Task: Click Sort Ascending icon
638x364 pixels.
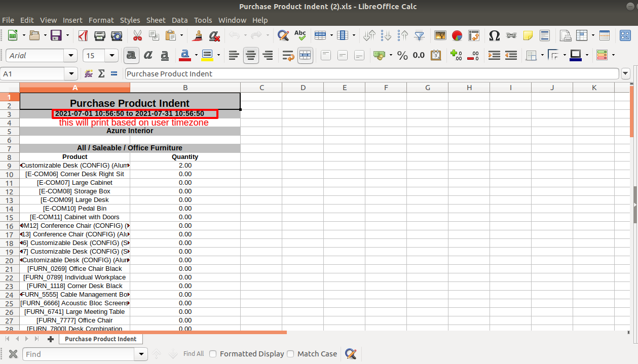Action: click(387, 35)
